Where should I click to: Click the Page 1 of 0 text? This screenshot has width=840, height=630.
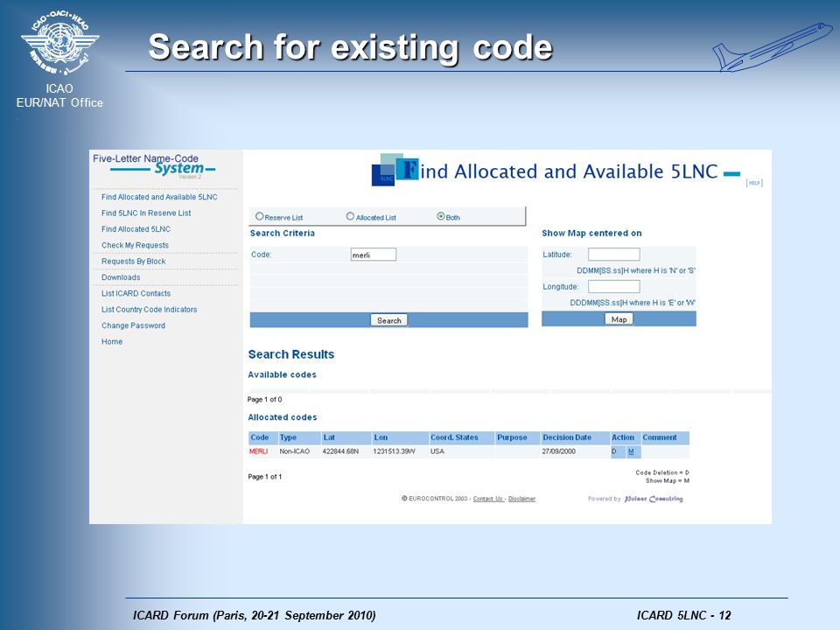(x=264, y=400)
